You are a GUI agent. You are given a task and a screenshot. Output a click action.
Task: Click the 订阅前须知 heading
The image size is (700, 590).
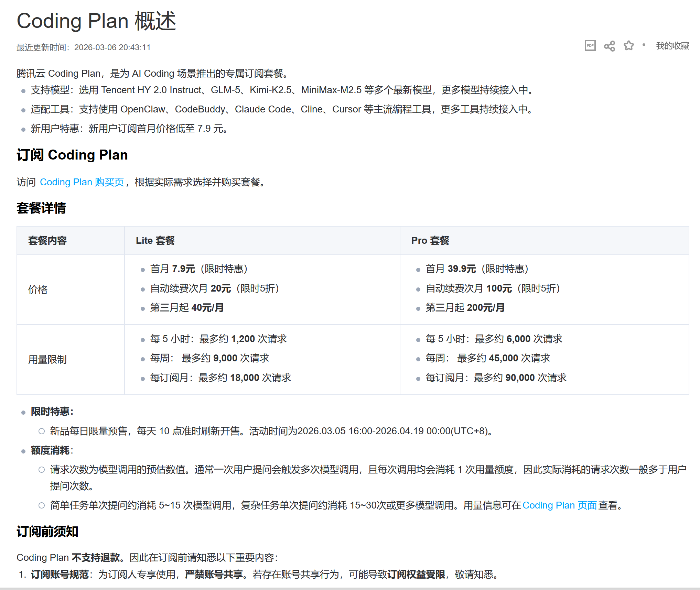(x=47, y=531)
